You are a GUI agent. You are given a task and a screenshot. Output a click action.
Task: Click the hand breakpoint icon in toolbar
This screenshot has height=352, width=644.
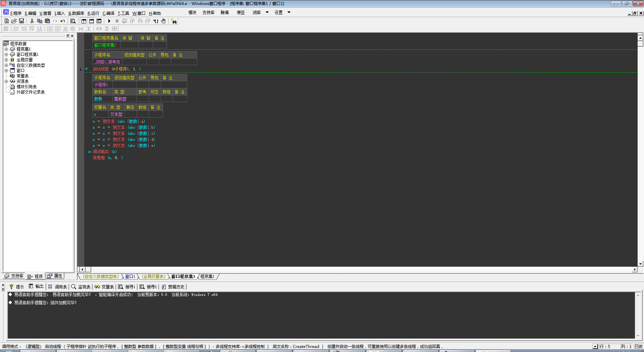[x=163, y=21]
